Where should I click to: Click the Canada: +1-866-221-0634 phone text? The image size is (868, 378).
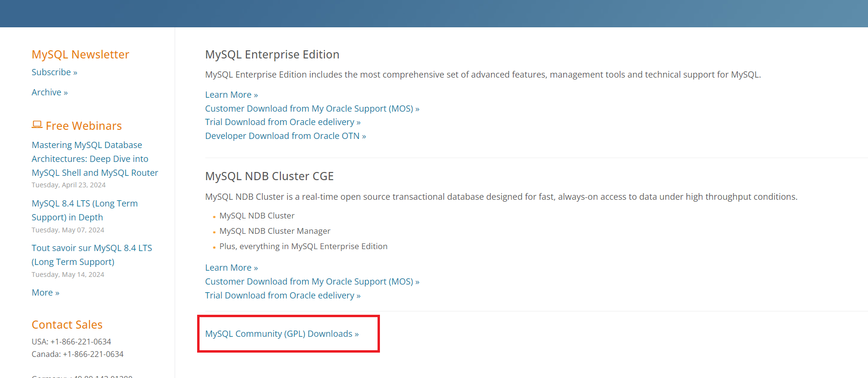point(78,354)
